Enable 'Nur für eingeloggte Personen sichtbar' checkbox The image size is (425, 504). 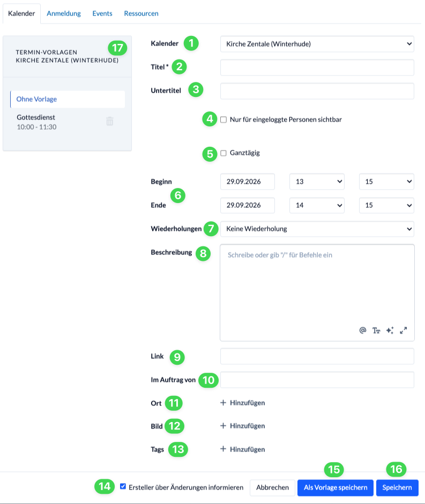[223, 119]
